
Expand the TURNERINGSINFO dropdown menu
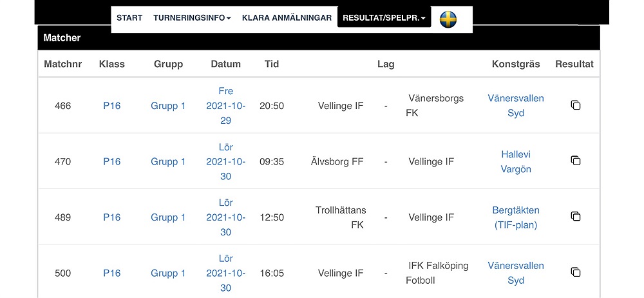tap(192, 18)
